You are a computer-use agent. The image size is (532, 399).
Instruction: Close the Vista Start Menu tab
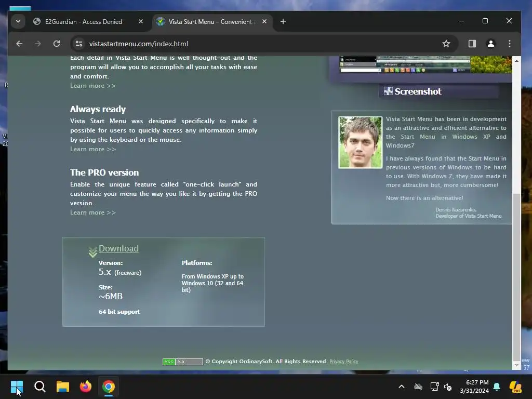tap(264, 21)
